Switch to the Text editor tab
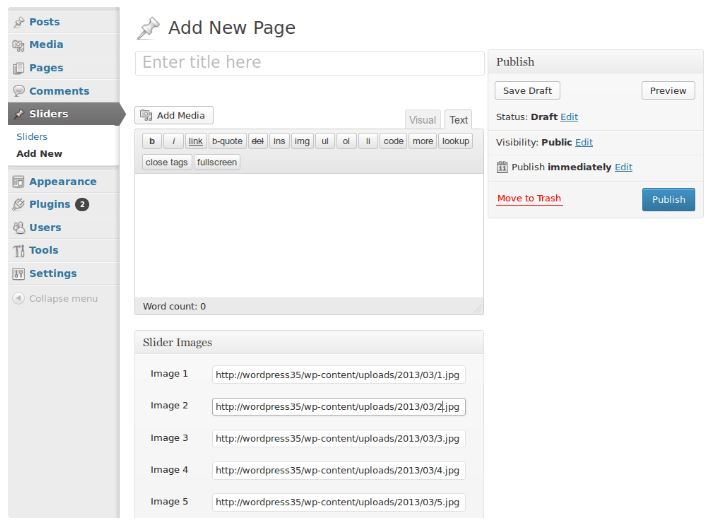Screen dimensions: 711x527 tap(458, 120)
